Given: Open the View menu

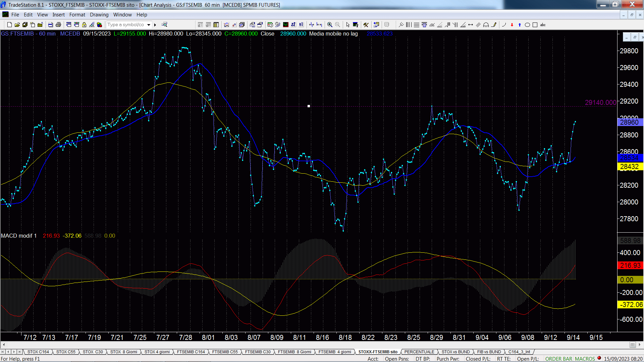Looking at the screenshot, I should [x=42, y=15].
